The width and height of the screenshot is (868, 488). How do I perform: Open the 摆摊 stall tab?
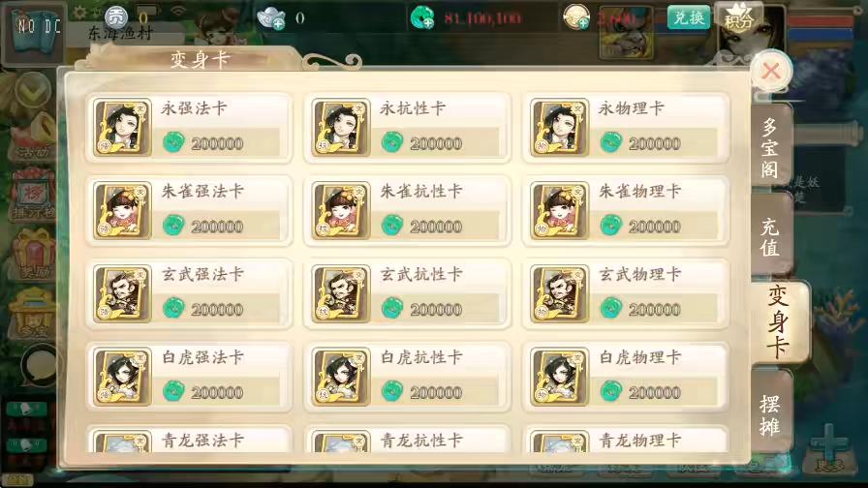pos(770,413)
